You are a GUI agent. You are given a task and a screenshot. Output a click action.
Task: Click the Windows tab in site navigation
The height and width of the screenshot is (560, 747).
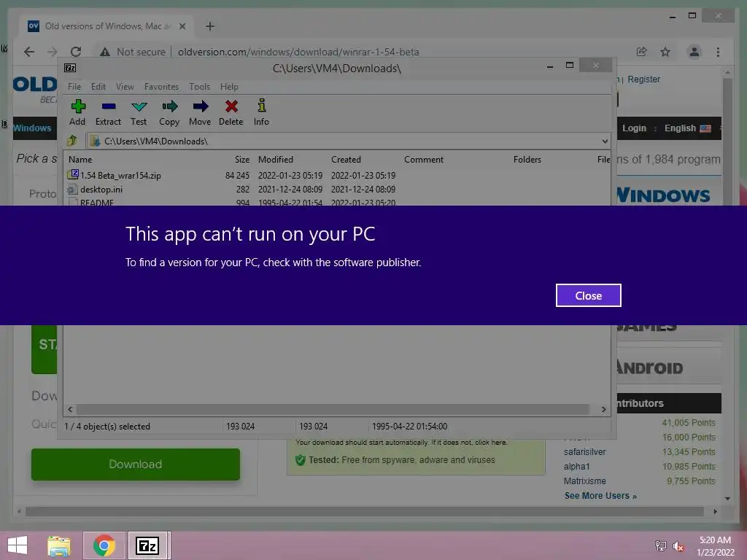(x=31, y=128)
